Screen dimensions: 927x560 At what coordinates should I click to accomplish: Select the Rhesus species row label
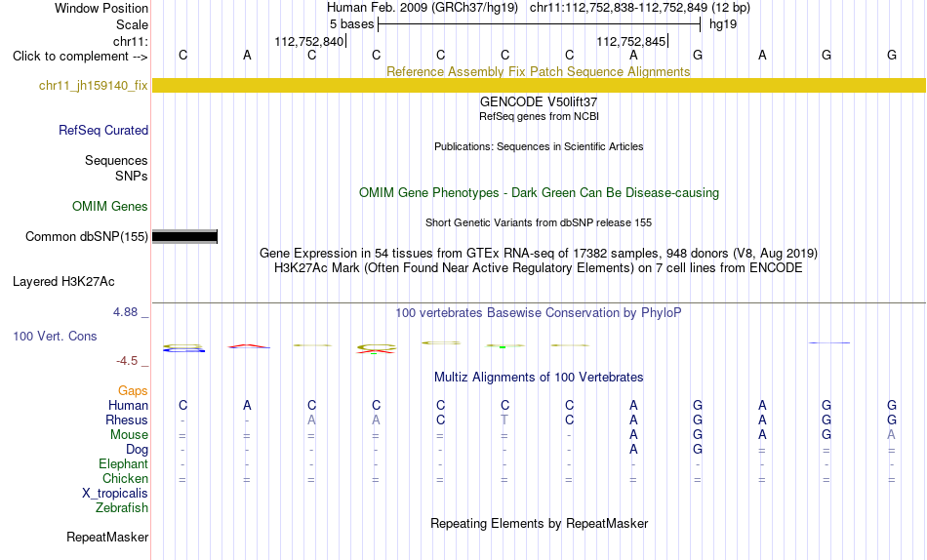tap(127, 420)
